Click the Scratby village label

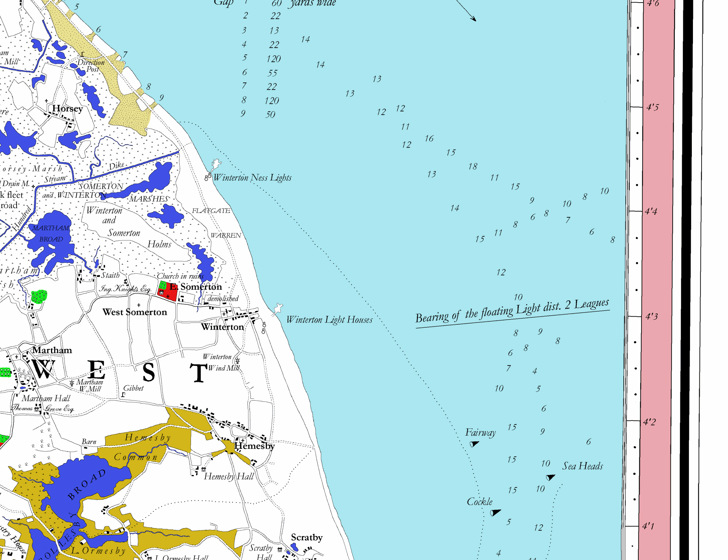point(307,538)
